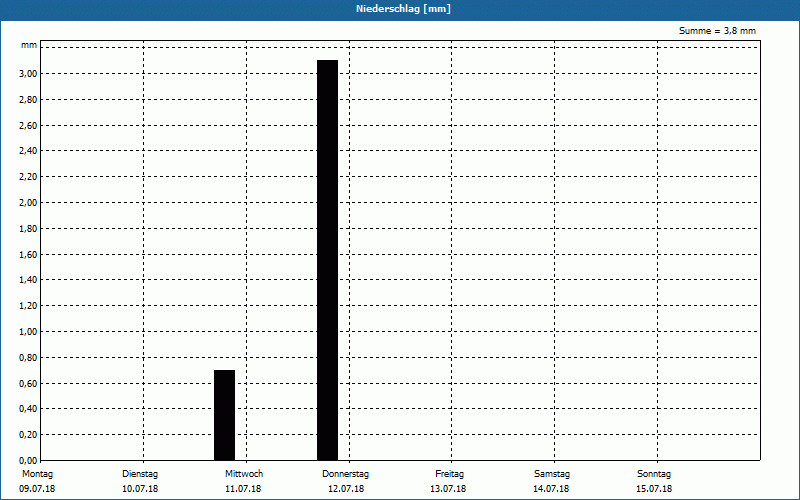Click the Montag axis label

click(x=37, y=474)
